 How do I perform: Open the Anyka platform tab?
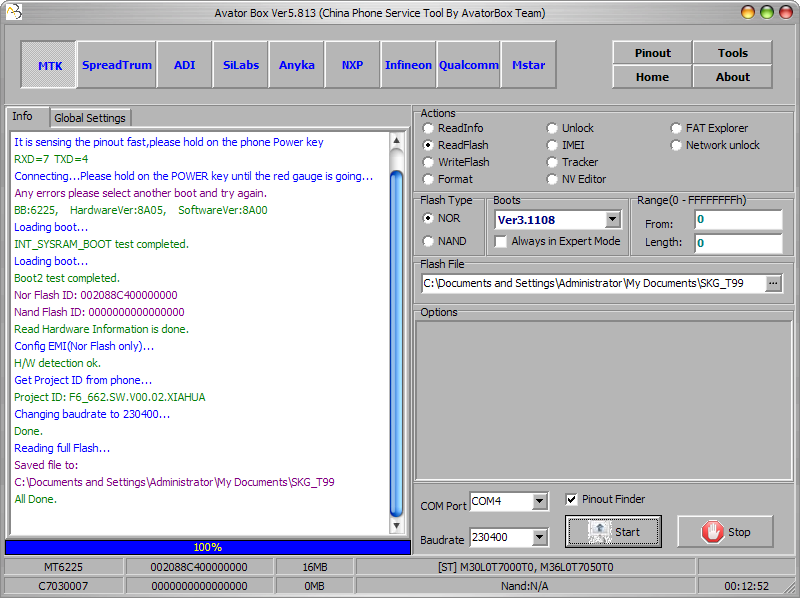(x=296, y=65)
